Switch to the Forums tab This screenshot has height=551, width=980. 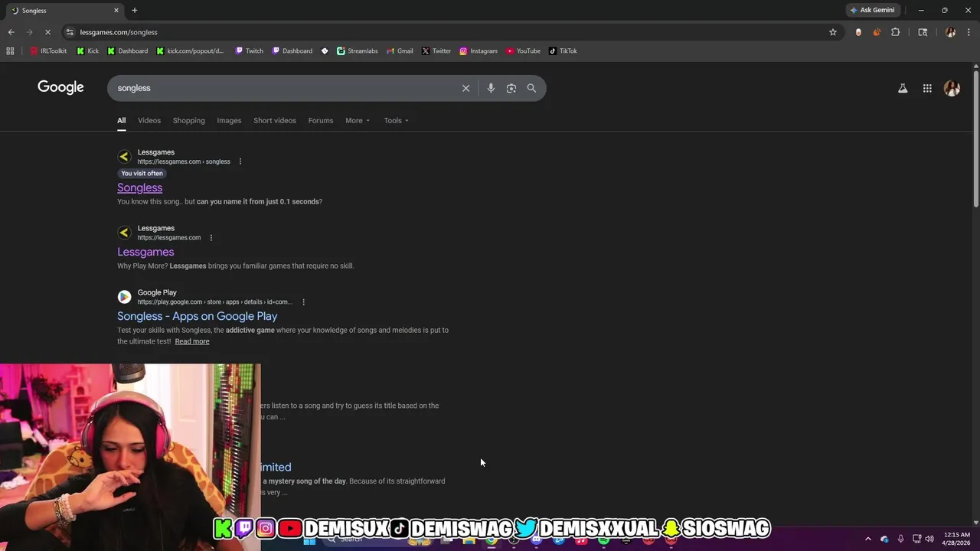coord(321,120)
